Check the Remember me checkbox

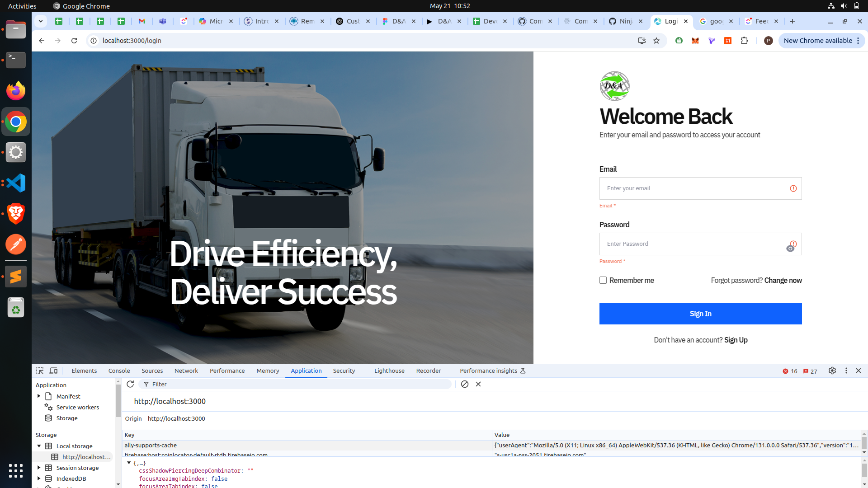point(603,280)
